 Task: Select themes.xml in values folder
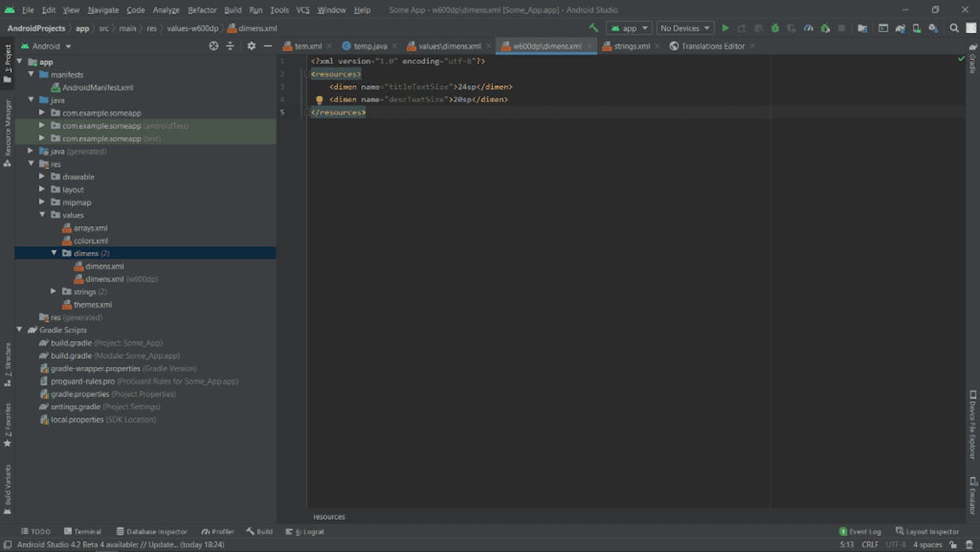click(x=92, y=304)
